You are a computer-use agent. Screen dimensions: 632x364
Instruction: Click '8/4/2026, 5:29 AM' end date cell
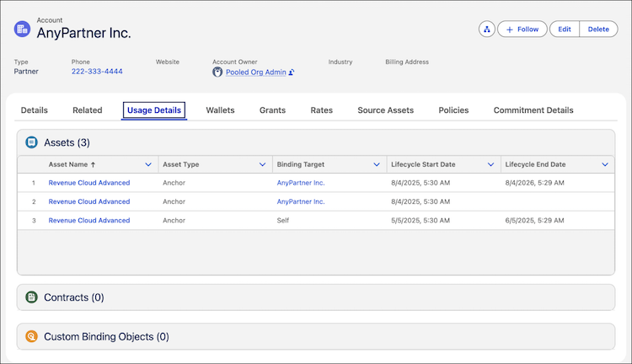click(x=534, y=183)
